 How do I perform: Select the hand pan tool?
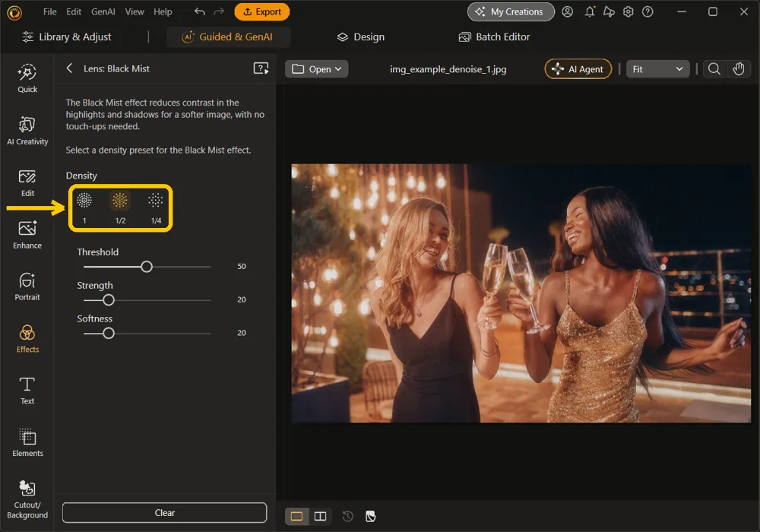tap(738, 69)
